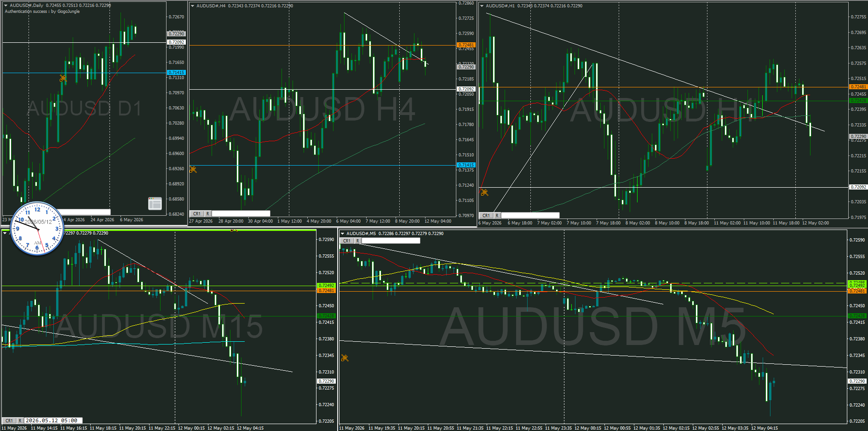
Task: Click the AUDUSD#,M5 chart title text
Action: point(361,234)
